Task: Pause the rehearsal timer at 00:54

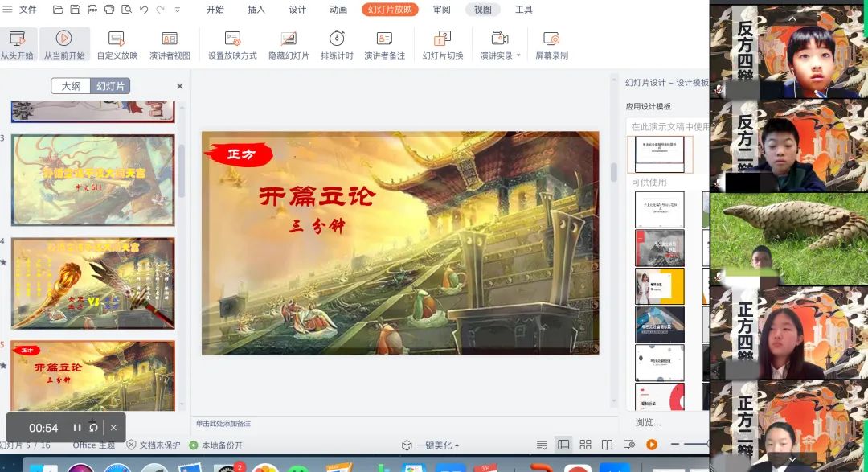Action: [x=77, y=428]
